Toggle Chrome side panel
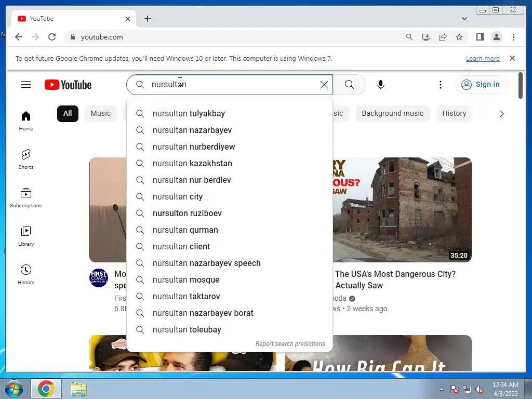The image size is (532, 399). tap(480, 37)
